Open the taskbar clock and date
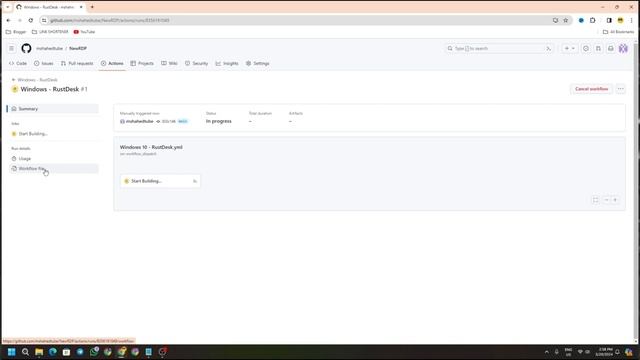640x360 pixels. pyautogui.click(x=605, y=352)
